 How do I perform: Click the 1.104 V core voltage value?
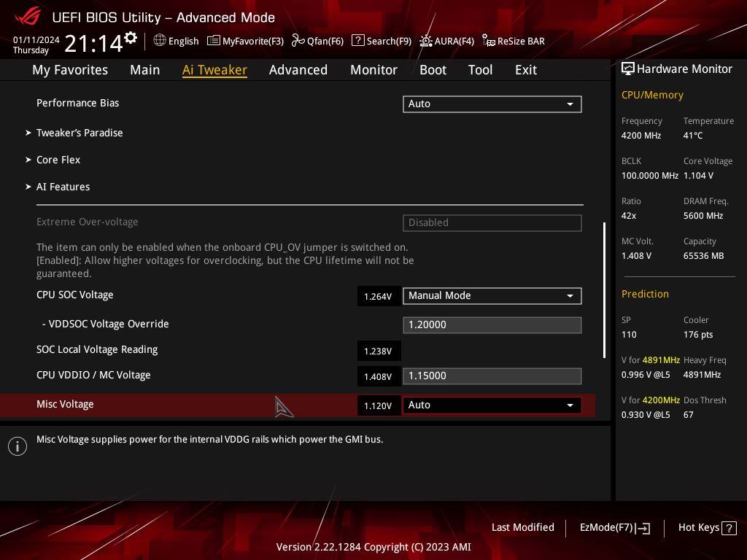tap(698, 176)
